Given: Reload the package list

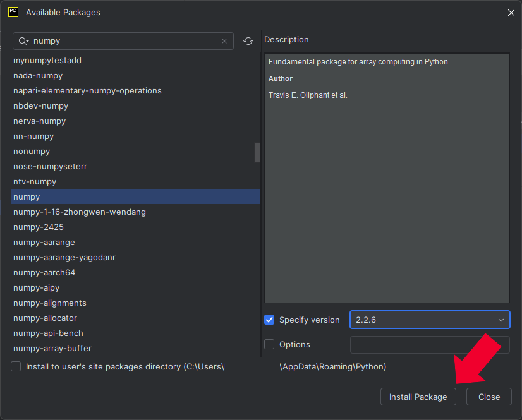Looking at the screenshot, I should coord(248,41).
